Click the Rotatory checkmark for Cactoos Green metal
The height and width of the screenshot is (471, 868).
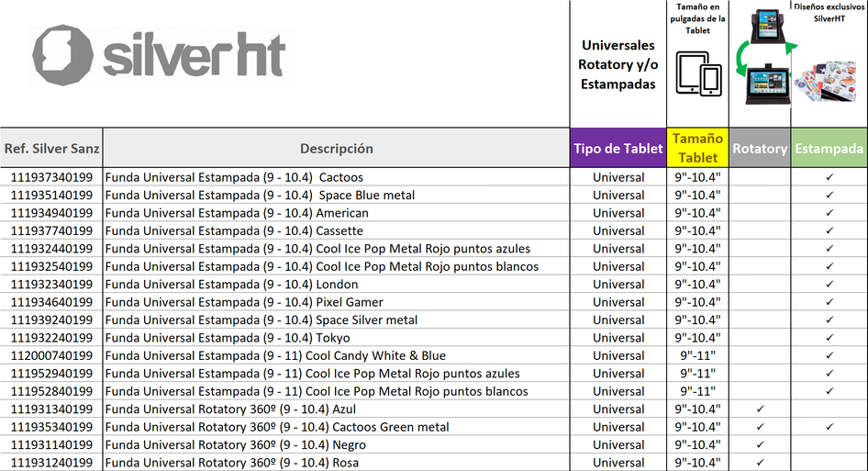(x=760, y=427)
